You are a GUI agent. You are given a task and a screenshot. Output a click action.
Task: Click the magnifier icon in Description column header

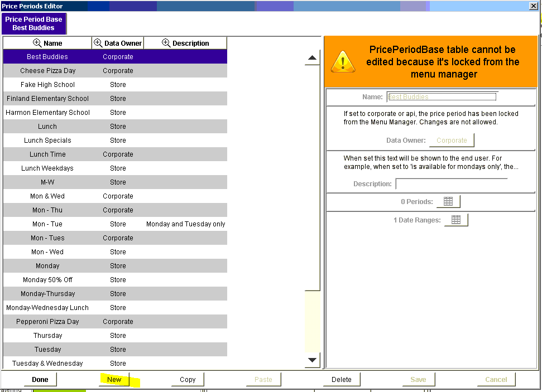click(x=166, y=43)
